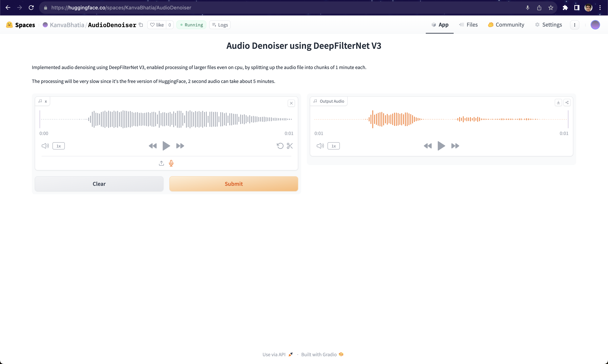Click the undo icon on input audio
This screenshot has width=608, height=364.
(x=280, y=146)
